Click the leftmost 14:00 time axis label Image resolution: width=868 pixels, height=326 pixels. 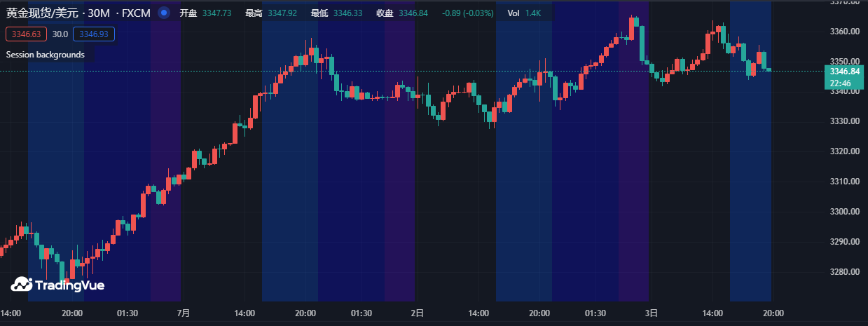coord(11,313)
